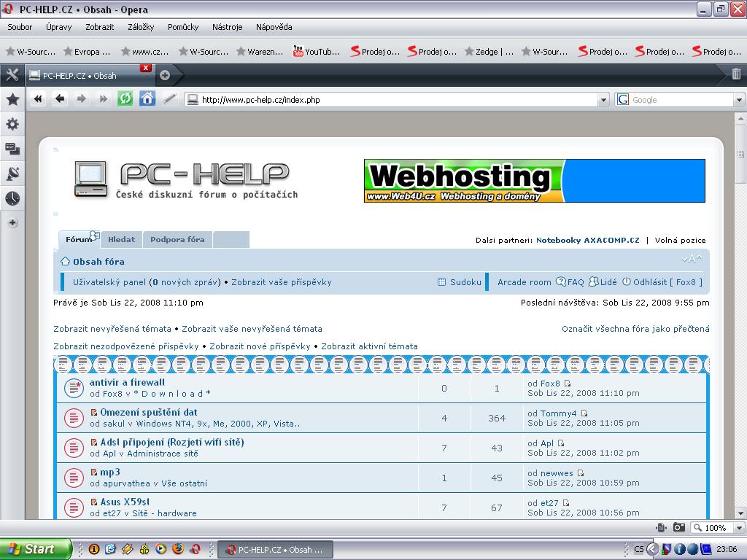Screen dimensions: 747x560
Task: Open the Windows panel in sidebar
Action: click(12, 149)
